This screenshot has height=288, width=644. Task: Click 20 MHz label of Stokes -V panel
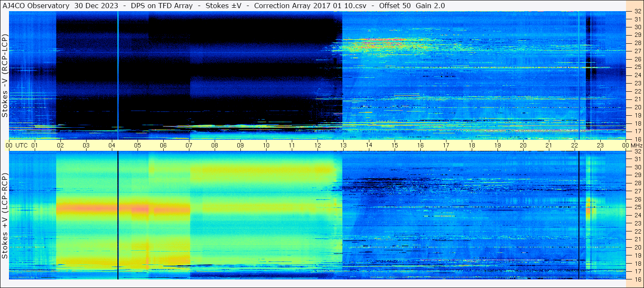[637, 107]
